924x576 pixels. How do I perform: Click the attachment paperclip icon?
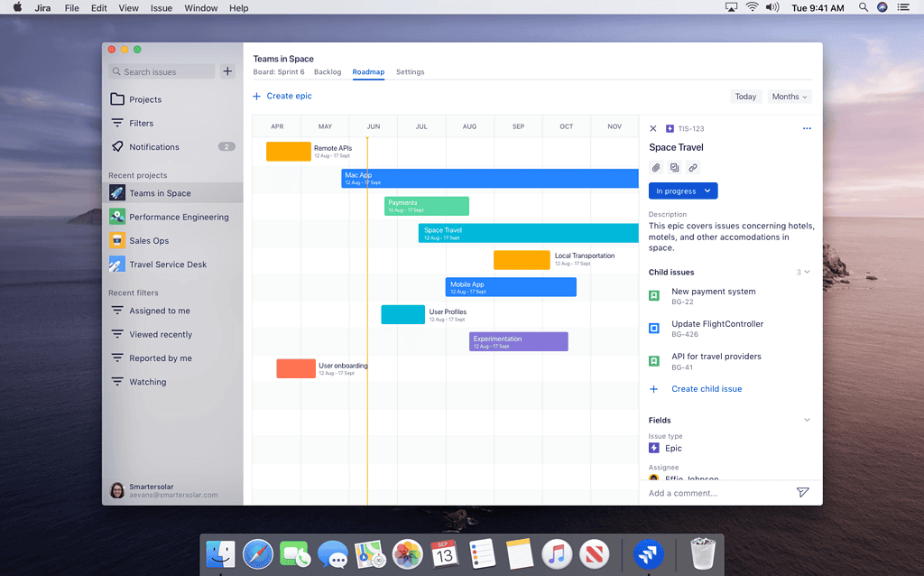(x=656, y=168)
